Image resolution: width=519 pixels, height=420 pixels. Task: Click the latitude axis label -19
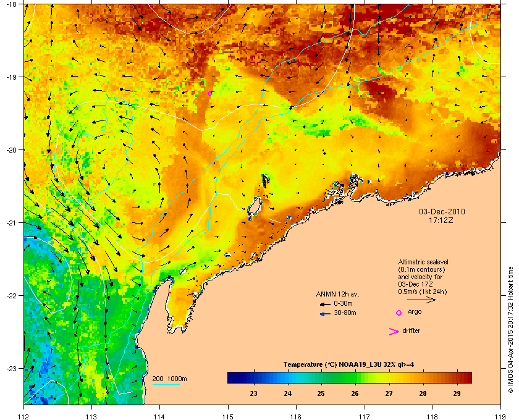(11, 77)
